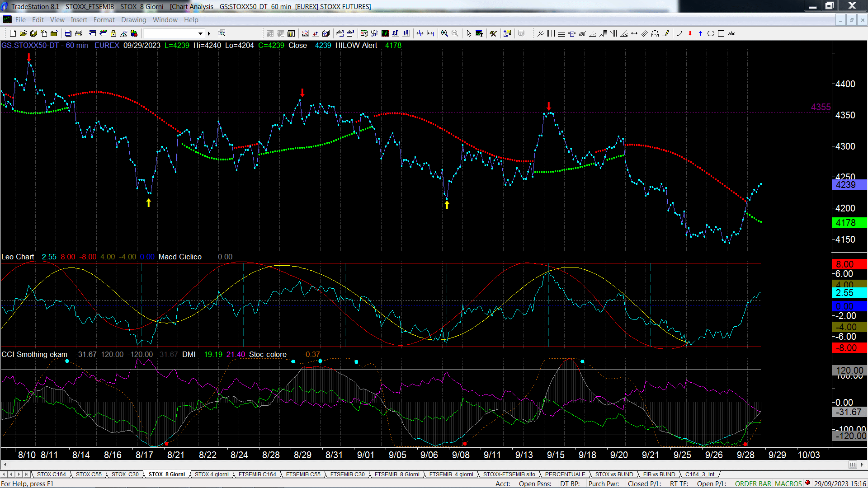Select the parallel lines channel tool

point(645,33)
